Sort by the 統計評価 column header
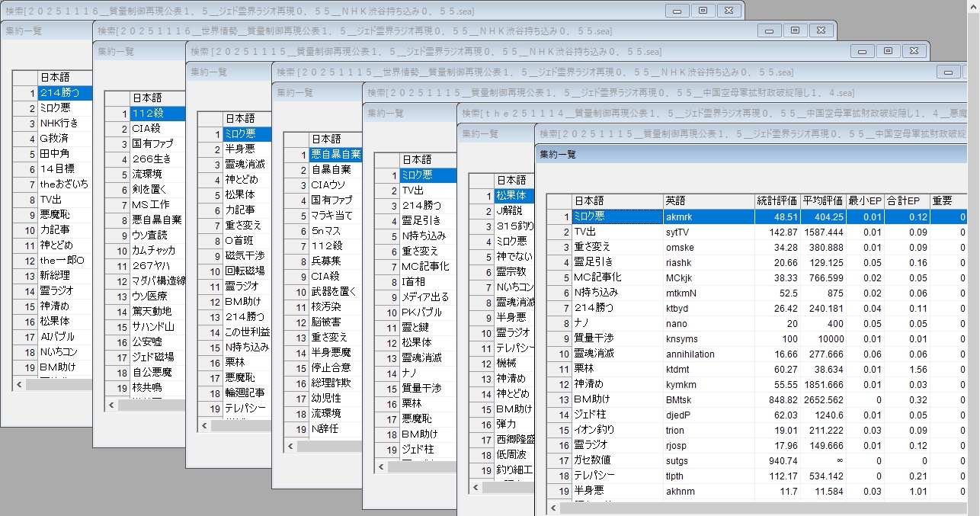The height and width of the screenshot is (516, 980). click(777, 201)
